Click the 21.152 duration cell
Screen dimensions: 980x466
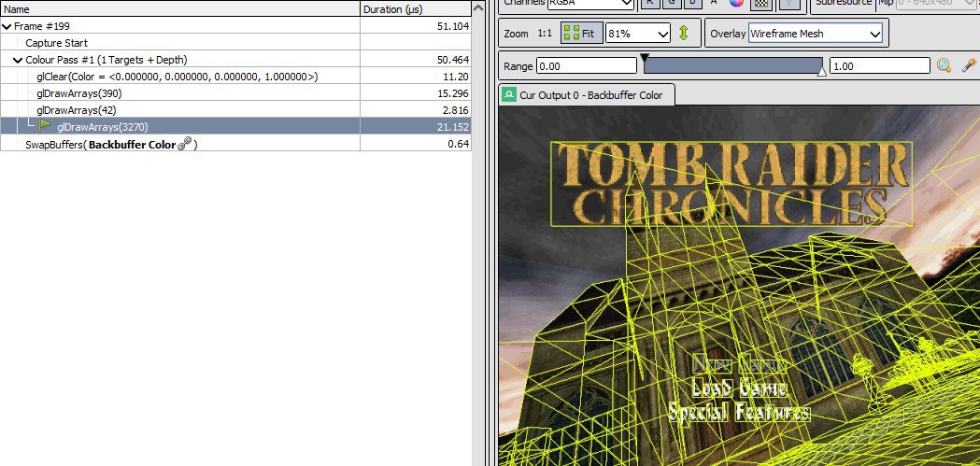(416, 127)
